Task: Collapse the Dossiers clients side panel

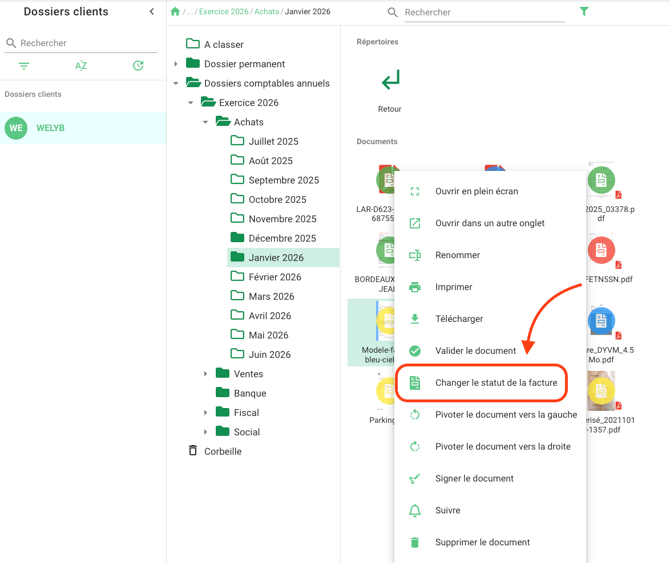Action: (x=152, y=12)
